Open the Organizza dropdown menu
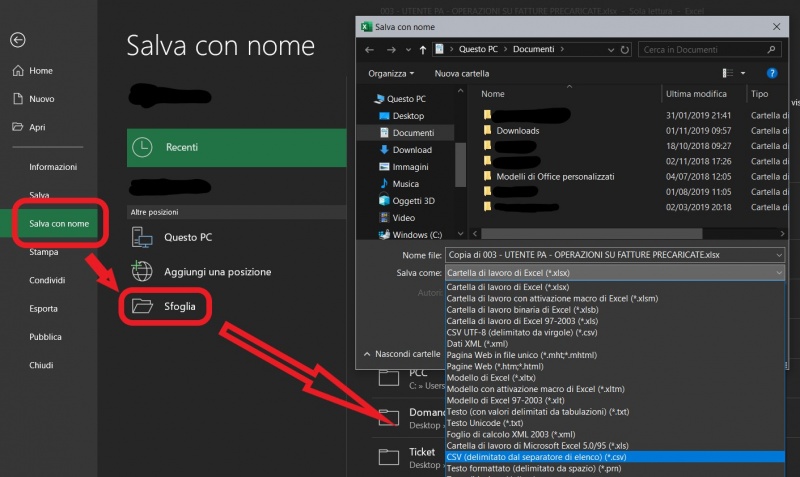The width and height of the screenshot is (800, 477). coord(390,73)
